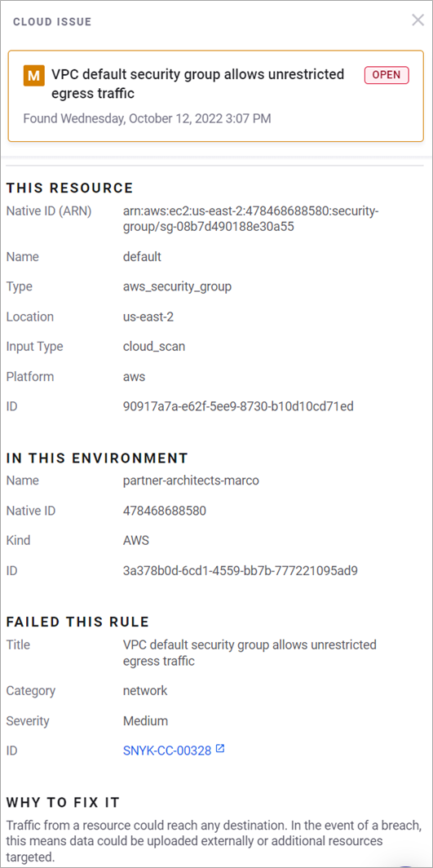Click the FAILED THIS RULE section heading
The image size is (433, 868).
pos(78,622)
